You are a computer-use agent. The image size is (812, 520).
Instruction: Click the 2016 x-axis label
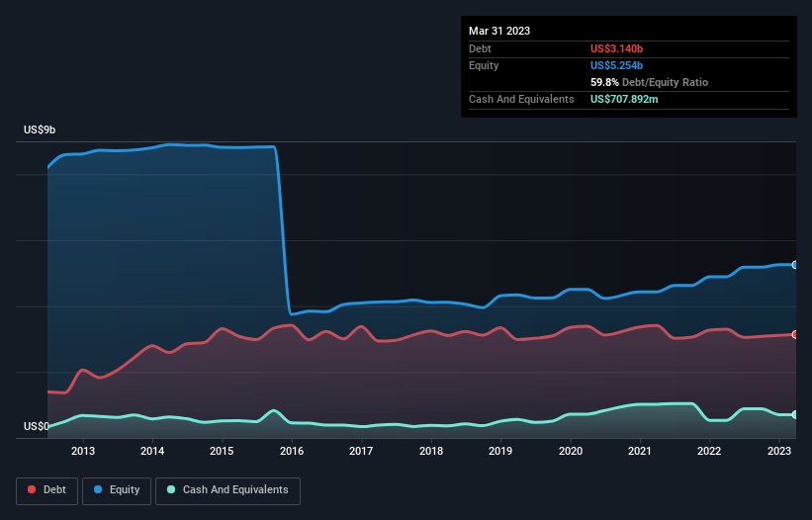[x=292, y=451]
